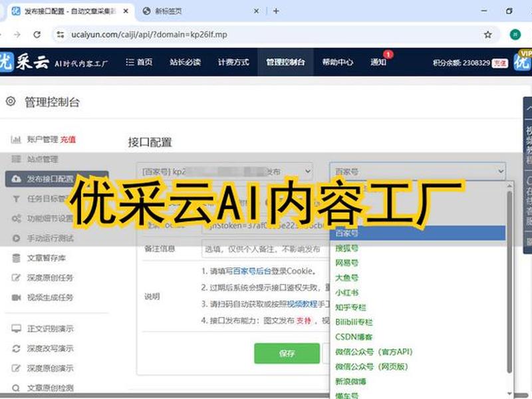Click the 备注信息 input field
This screenshot has width=532, height=399.
pyautogui.click(x=265, y=249)
